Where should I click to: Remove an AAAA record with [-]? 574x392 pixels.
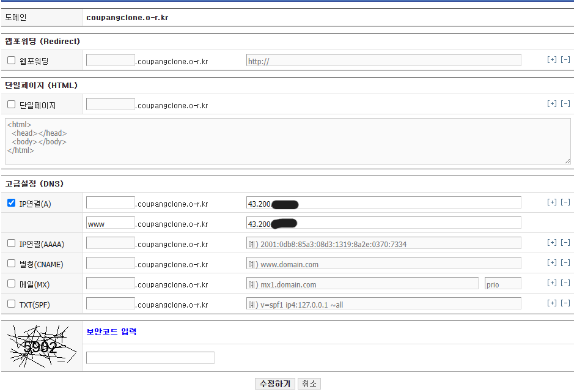tap(565, 242)
